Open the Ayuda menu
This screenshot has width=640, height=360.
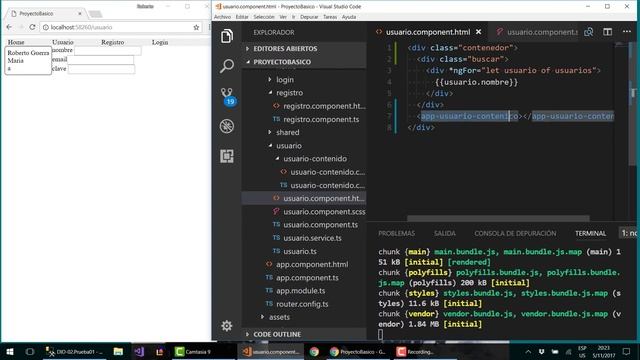pos(349,17)
